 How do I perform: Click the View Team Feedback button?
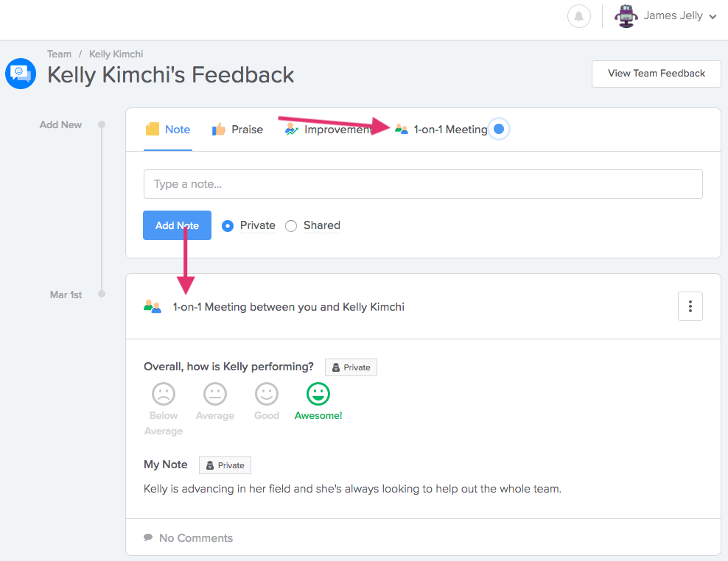tap(656, 74)
